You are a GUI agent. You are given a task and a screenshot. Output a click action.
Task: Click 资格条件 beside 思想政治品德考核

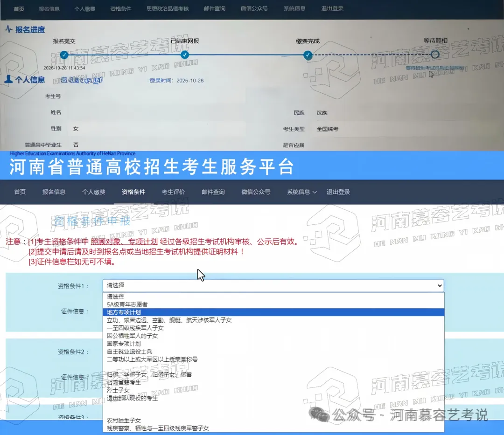coord(121,9)
